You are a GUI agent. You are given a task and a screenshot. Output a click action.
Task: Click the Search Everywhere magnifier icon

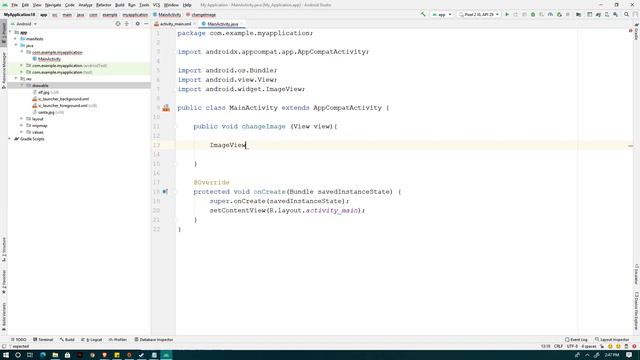point(627,14)
